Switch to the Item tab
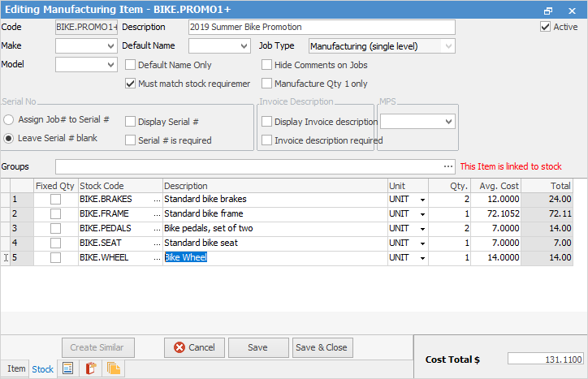 click(x=16, y=368)
